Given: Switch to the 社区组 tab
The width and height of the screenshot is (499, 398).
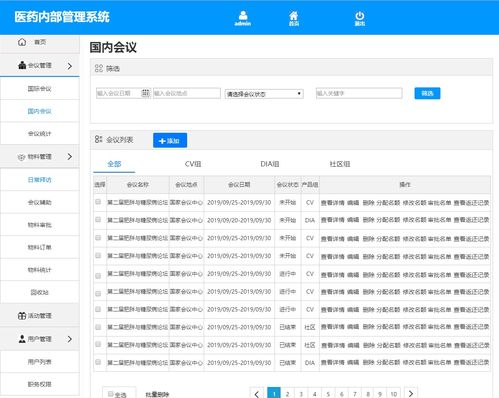Looking at the screenshot, I should (x=340, y=164).
